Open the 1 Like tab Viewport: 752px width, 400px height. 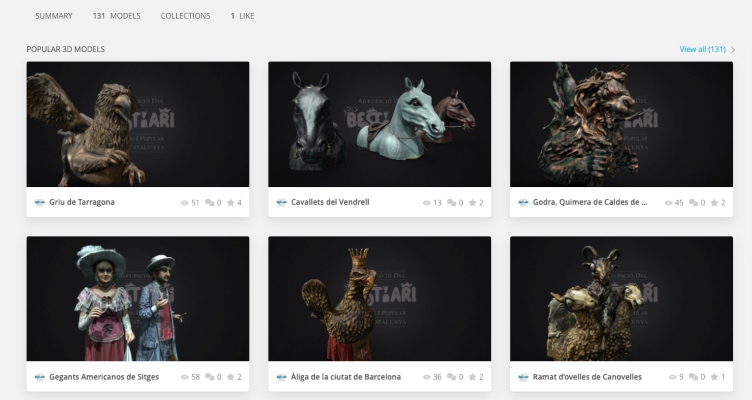click(242, 16)
